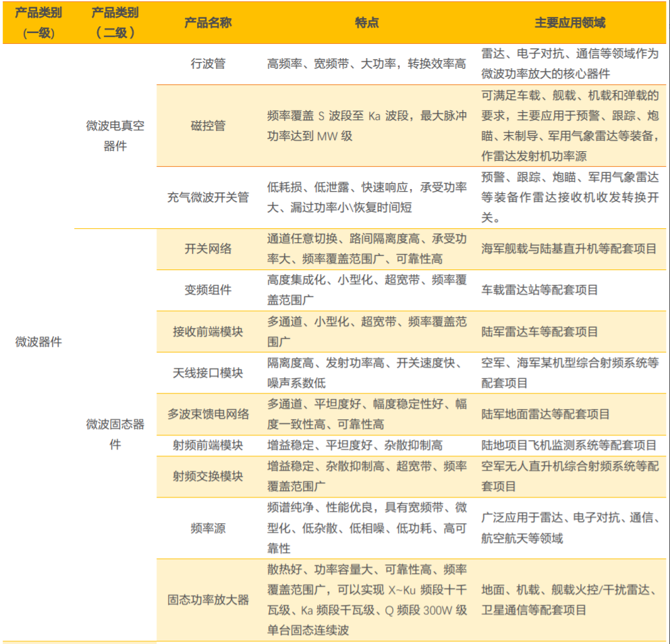Click the 产品名称 column header
The height and width of the screenshot is (644, 670).
(208, 23)
